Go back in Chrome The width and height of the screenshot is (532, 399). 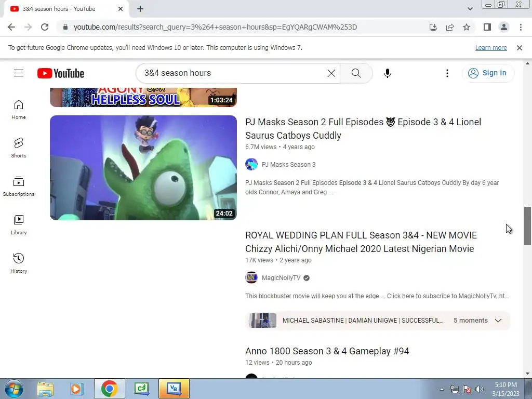coord(11,27)
